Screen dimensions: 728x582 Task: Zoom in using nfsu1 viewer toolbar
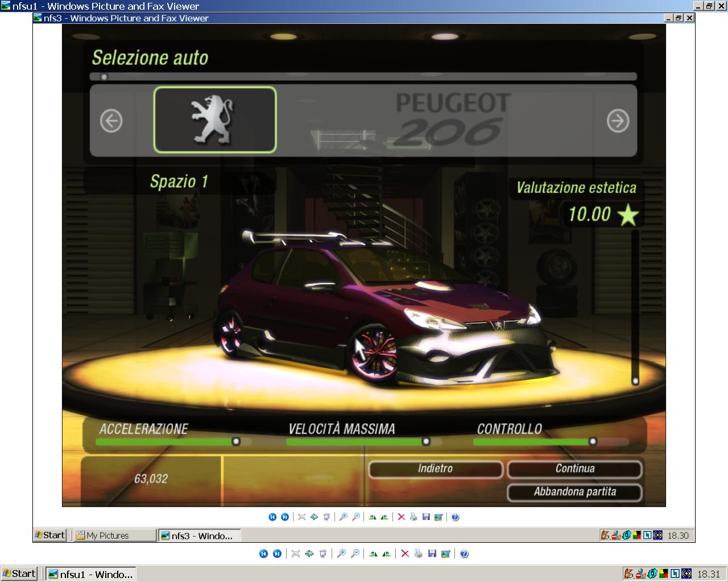(x=341, y=554)
